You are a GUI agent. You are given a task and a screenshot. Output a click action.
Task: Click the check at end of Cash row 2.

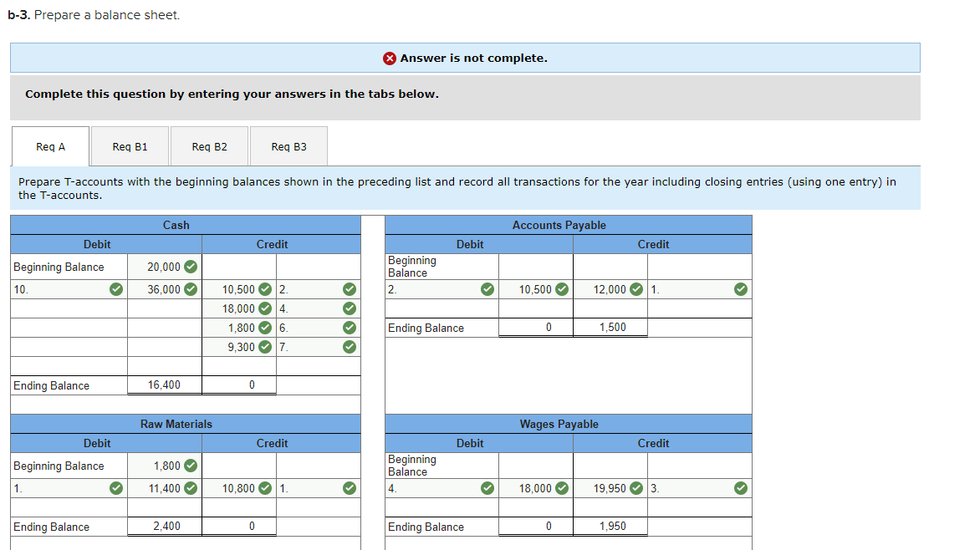(x=350, y=289)
